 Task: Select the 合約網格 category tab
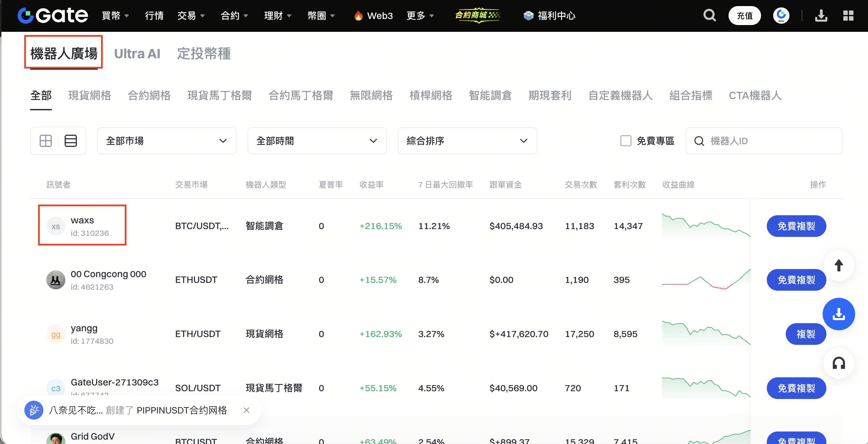(149, 95)
